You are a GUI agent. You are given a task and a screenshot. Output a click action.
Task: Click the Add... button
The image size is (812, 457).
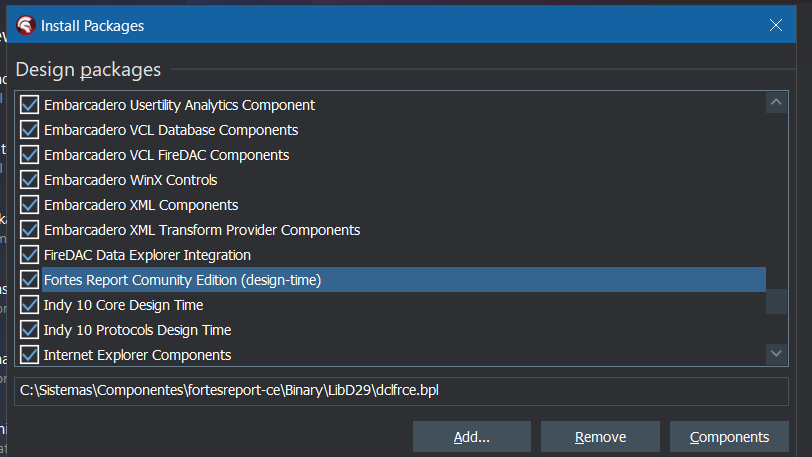(x=472, y=437)
